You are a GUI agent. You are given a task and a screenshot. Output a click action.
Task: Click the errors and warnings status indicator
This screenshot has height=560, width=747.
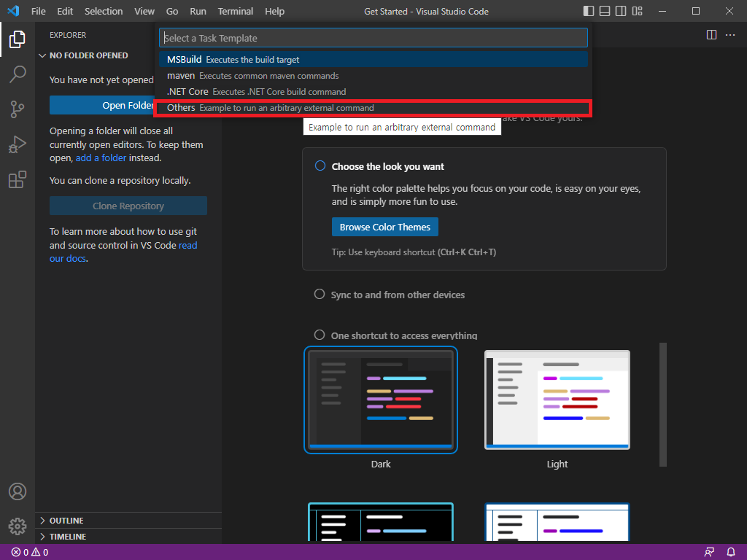[29, 553]
